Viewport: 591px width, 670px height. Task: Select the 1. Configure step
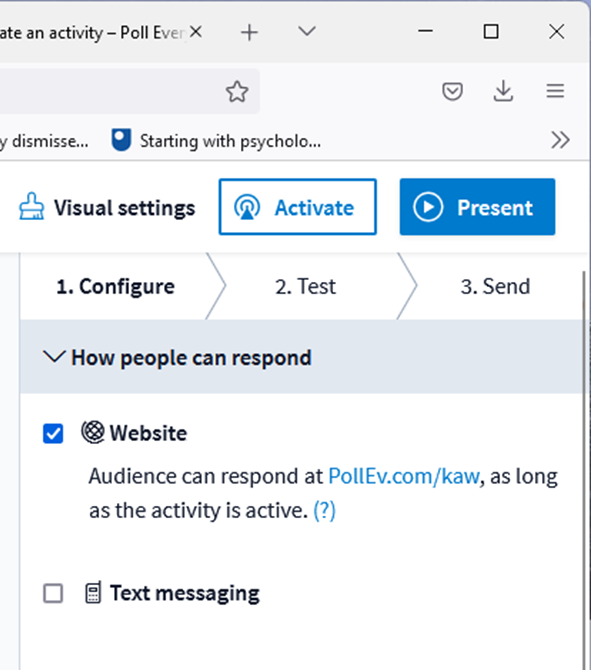pyautogui.click(x=115, y=286)
